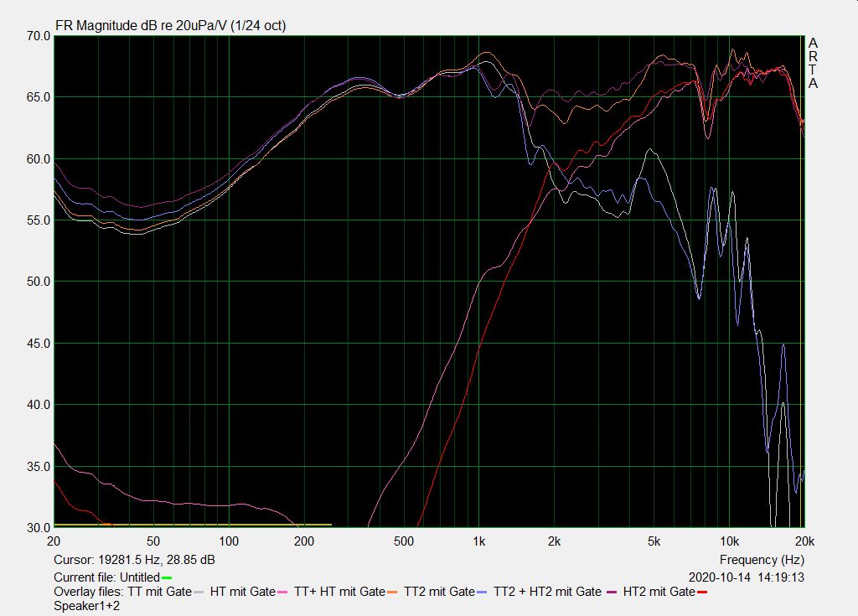This screenshot has height=616, width=858.
Task: Click the 'TT2 mit Gate' overlay label
Action: click(439, 592)
